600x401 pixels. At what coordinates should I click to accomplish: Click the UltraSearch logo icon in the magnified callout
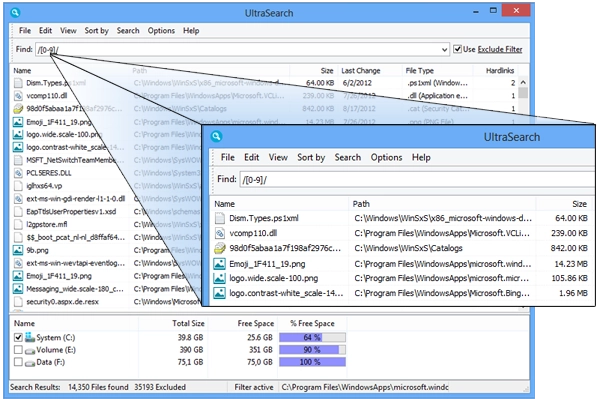point(216,136)
